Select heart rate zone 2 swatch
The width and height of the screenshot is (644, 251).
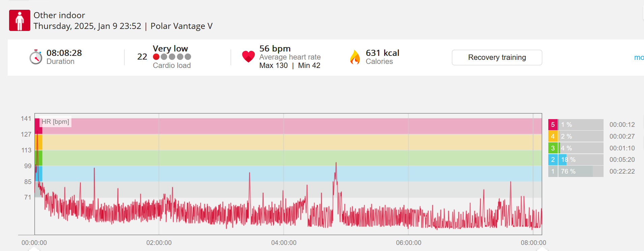tap(553, 160)
